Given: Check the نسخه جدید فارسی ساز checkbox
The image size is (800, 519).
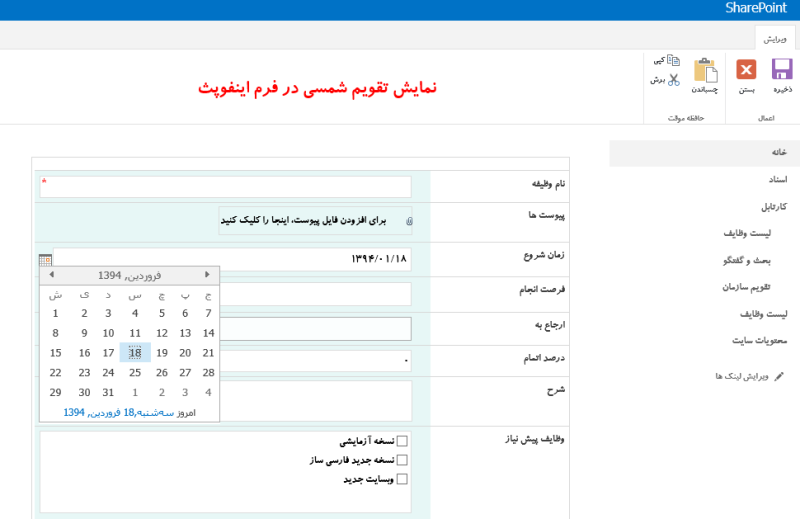Looking at the screenshot, I should 402,460.
